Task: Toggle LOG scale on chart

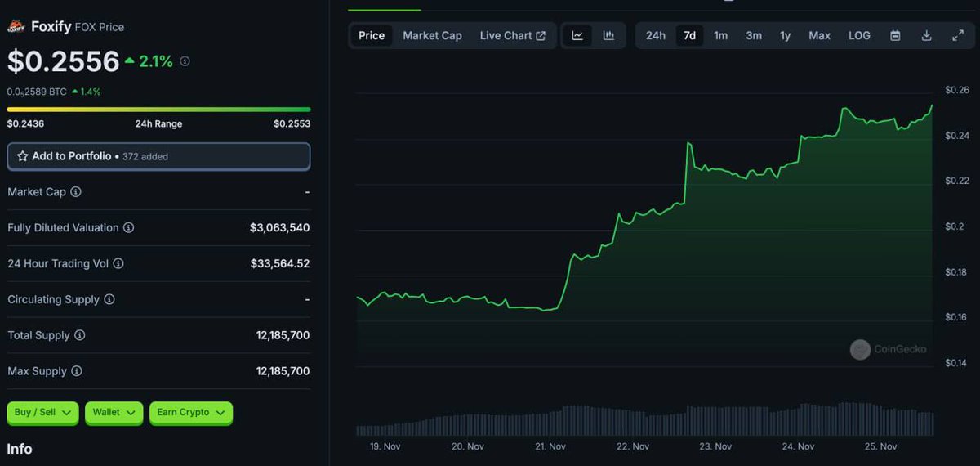Action: [x=859, y=36]
